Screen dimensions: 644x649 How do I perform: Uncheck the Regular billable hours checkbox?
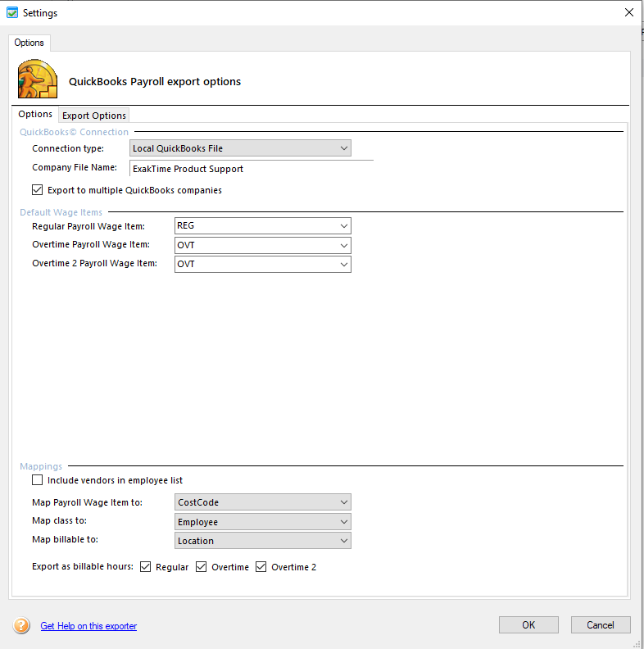[146, 567]
